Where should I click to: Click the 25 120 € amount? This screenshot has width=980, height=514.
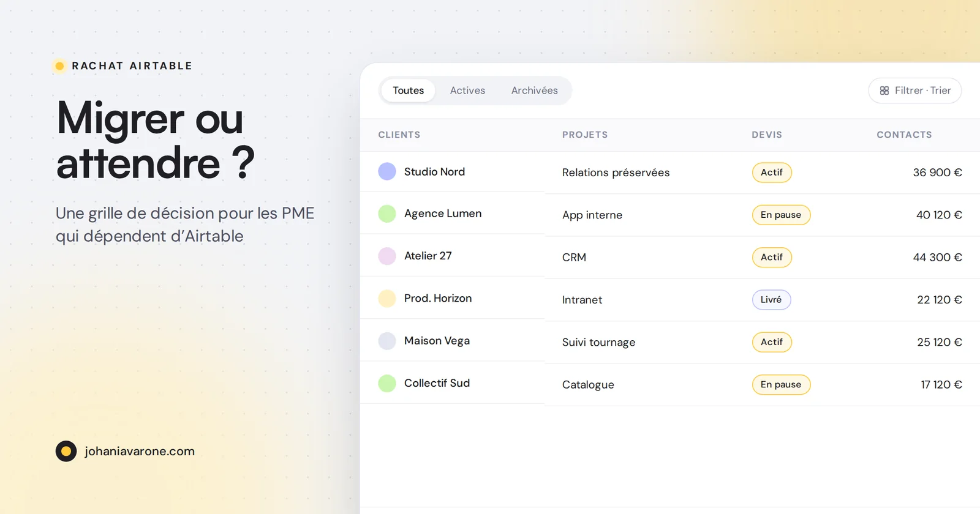coord(940,342)
